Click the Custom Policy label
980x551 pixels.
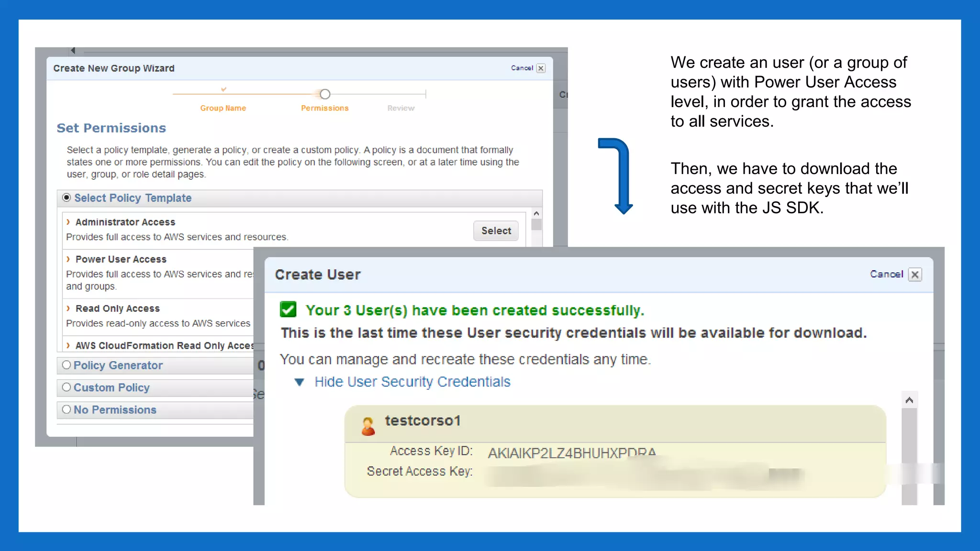(111, 387)
